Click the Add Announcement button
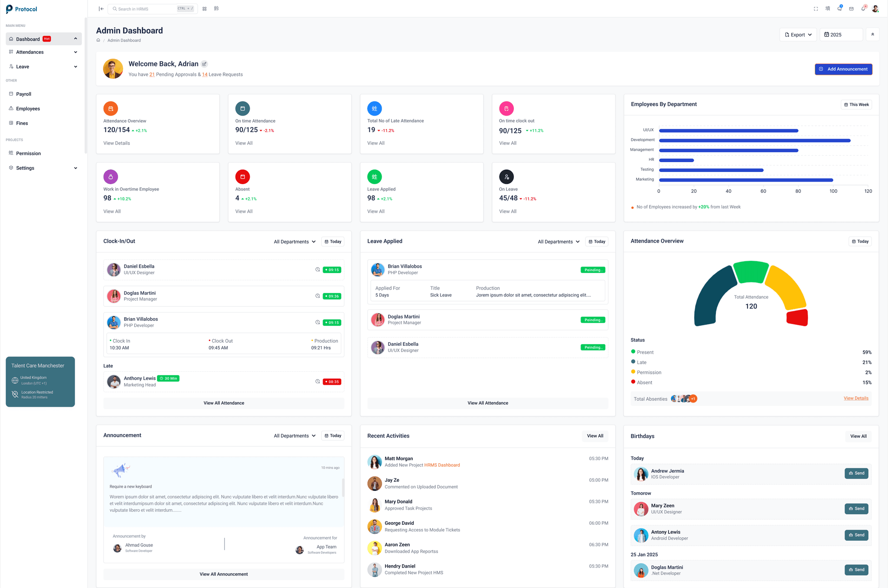This screenshot has height=588, width=888. pos(843,69)
